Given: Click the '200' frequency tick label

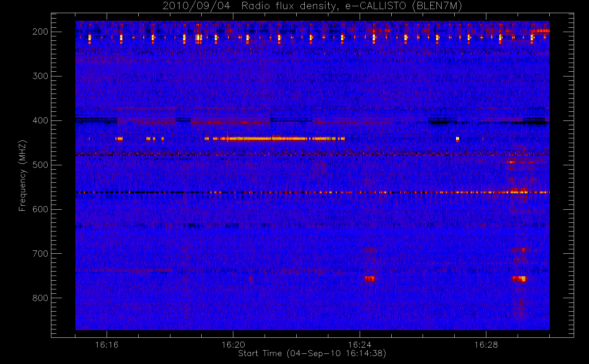Looking at the screenshot, I should pos(40,32).
